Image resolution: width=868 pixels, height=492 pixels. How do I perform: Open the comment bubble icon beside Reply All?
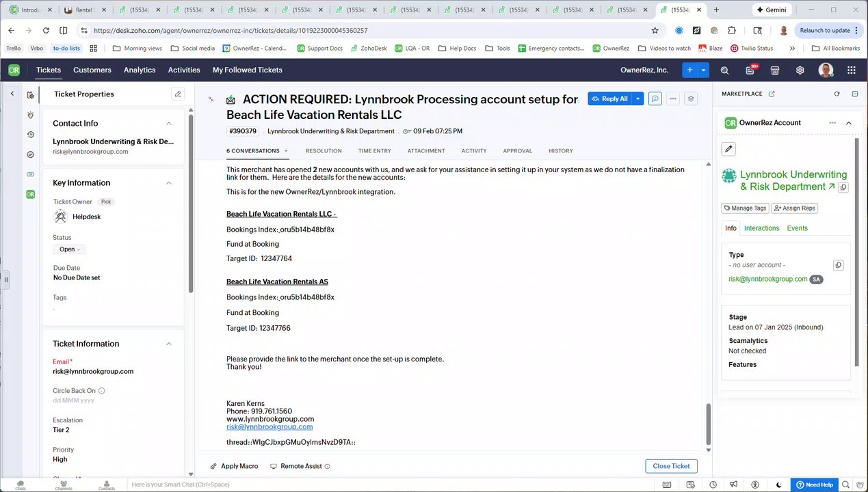tap(655, 98)
